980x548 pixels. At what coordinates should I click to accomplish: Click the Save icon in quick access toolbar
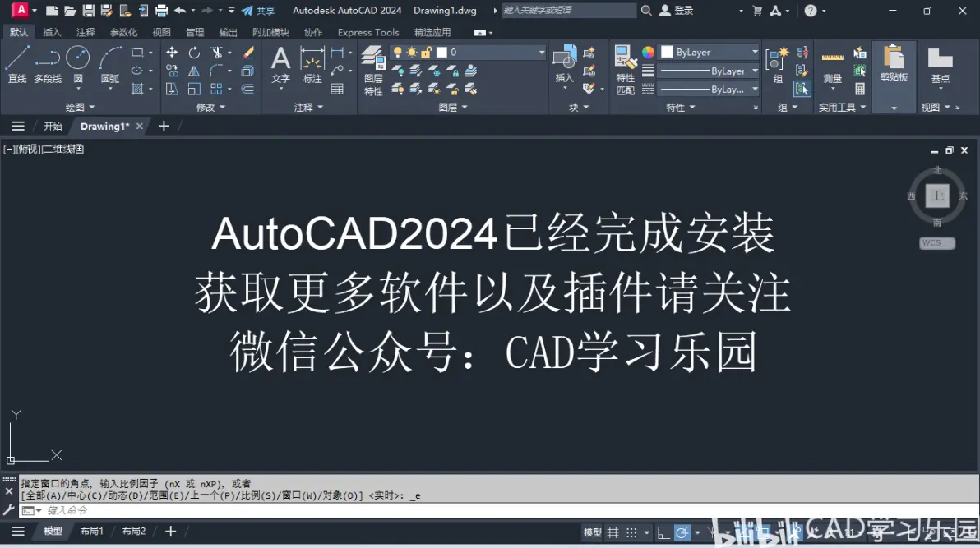coord(89,11)
